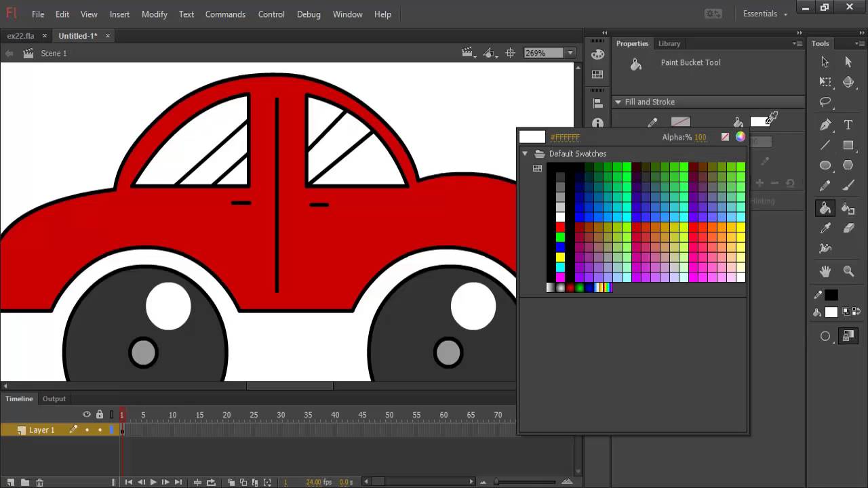
Task: Toggle outline view square for Layer 1
Action: tap(112, 430)
